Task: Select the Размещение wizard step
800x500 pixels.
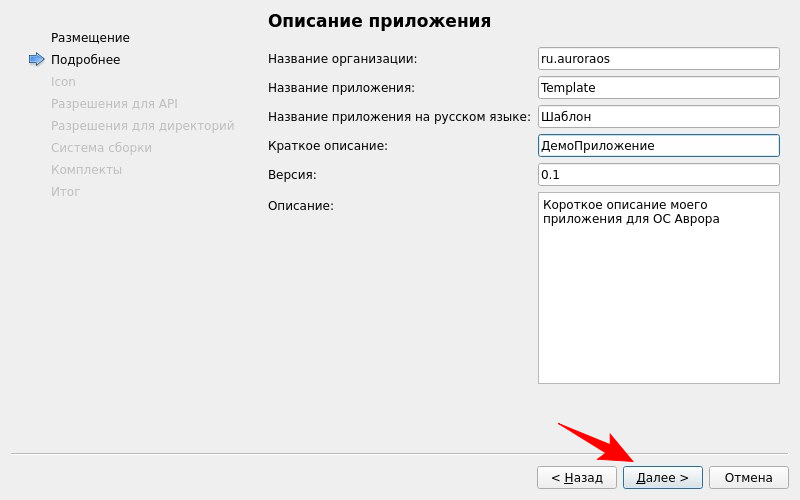Action: coord(90,38)
